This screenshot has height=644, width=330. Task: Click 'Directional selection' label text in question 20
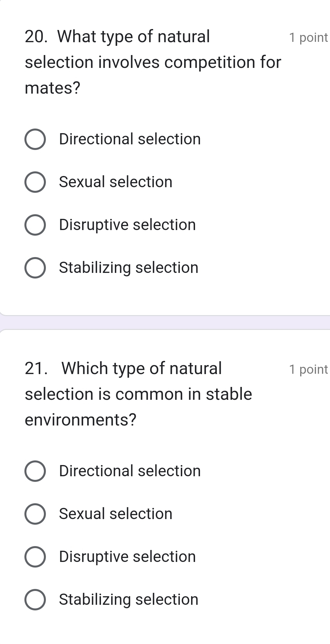tap(130, 139)
